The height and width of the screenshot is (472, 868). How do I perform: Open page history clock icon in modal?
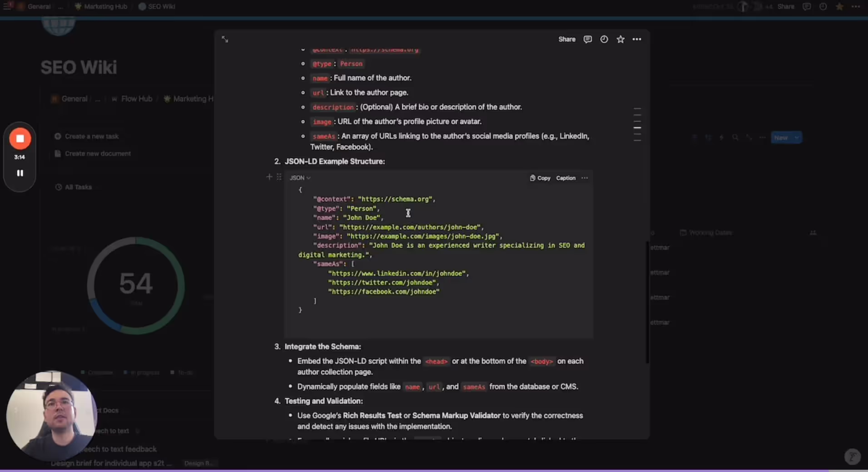604,39
